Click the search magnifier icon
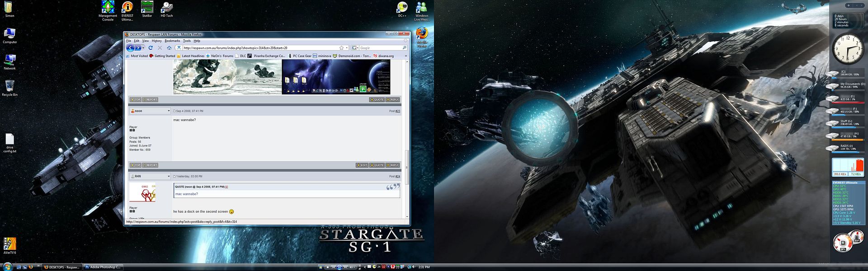868x271 pixels. (404, 48)
